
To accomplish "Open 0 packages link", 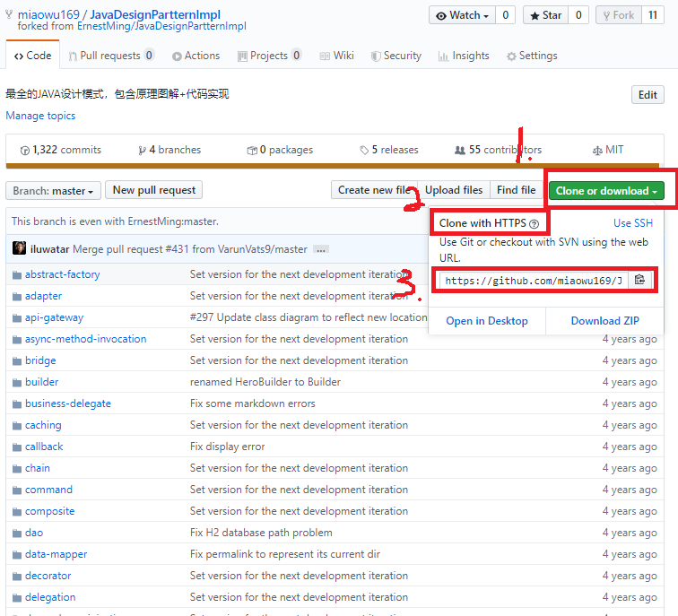I will [x=280, y=150].
